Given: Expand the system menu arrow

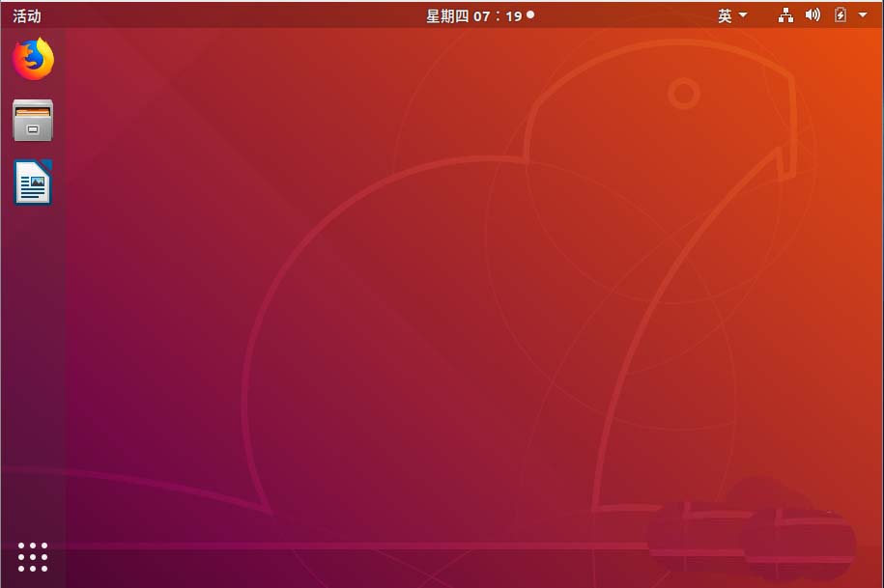Looking at the screenshot, I should tap(863, 15).
